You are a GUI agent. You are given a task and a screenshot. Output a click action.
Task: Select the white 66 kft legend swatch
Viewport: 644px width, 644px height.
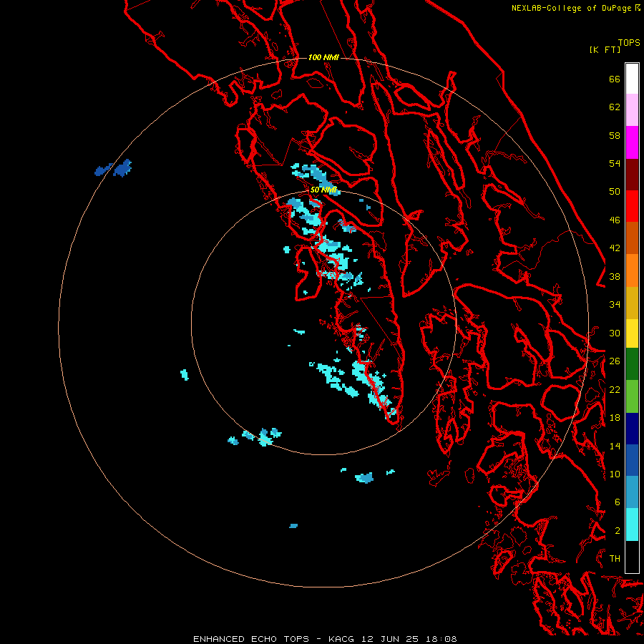point(632,79)
